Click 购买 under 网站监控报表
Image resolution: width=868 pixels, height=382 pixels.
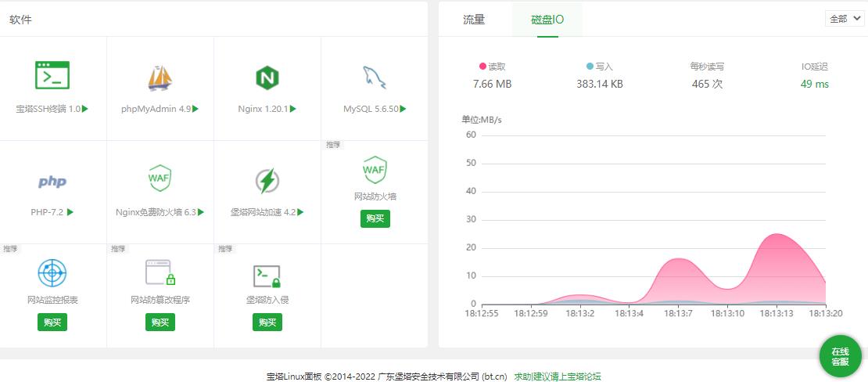(x=52, y=323)
